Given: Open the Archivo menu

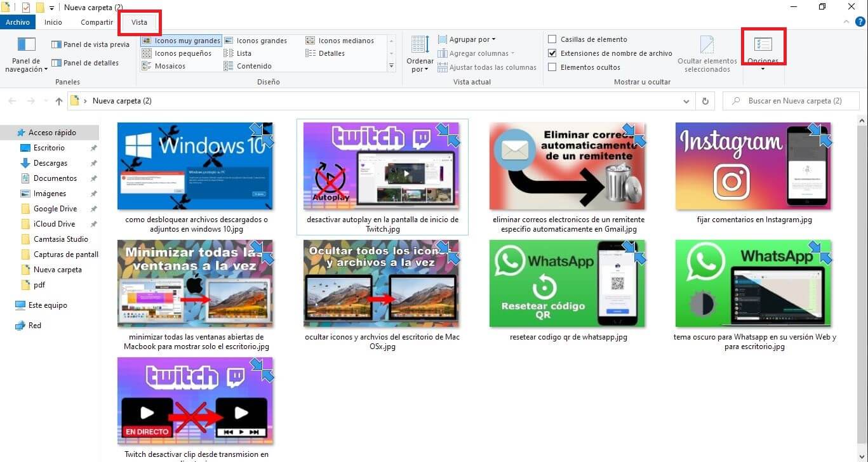Looking at the screenshot, I should 18,22.
